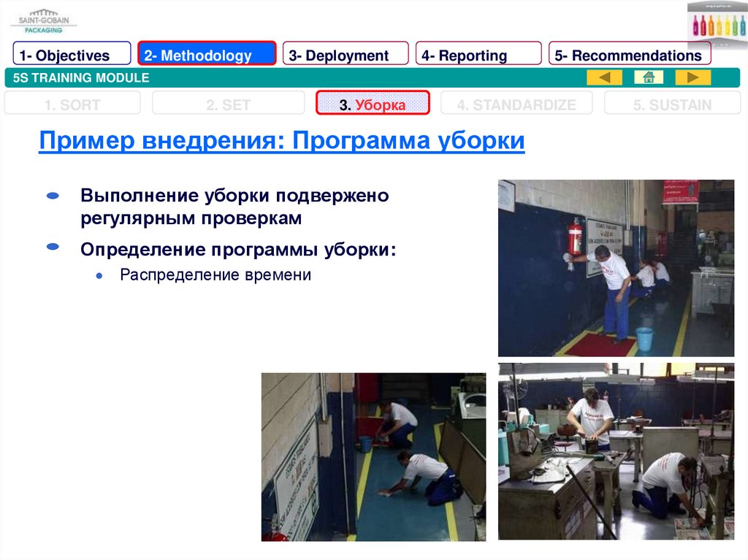Select the 2- Methodology tab
Viewport: 748px width, 560px height.
point(207,55)
